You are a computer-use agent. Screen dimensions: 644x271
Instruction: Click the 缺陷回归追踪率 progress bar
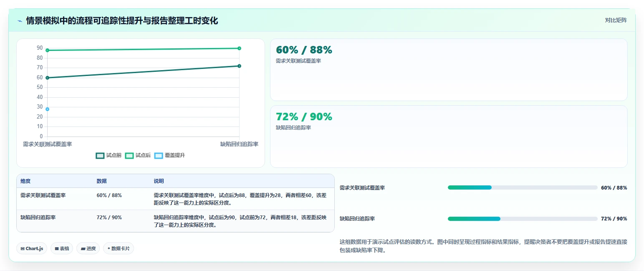[523, 219]
